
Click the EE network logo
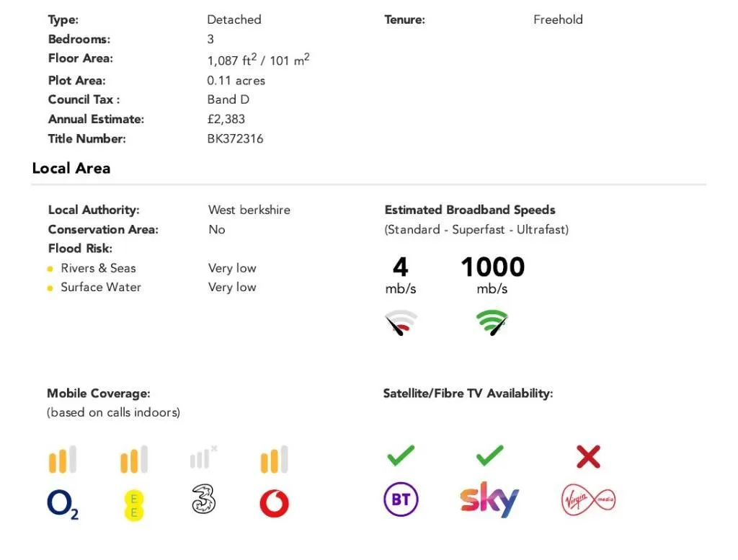(133, 503)
